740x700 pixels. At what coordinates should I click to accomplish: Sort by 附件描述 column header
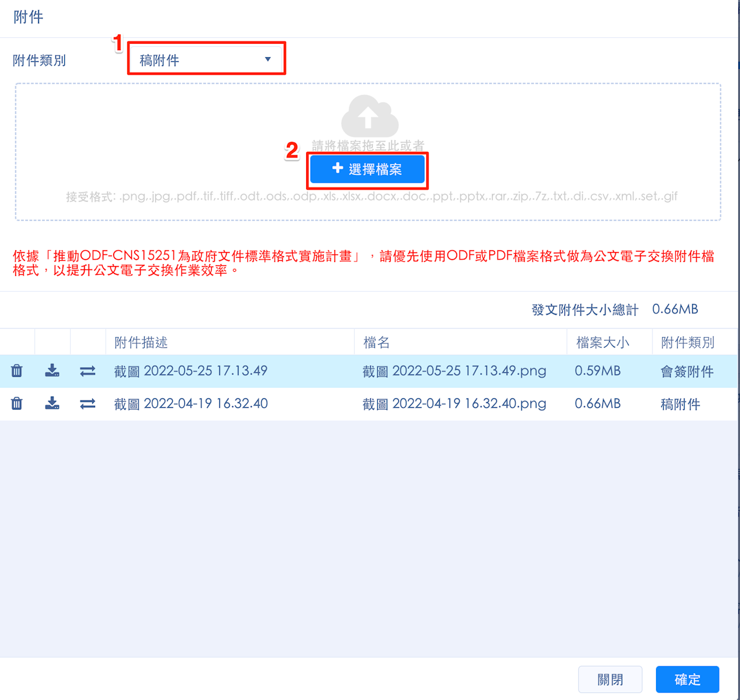141,342
